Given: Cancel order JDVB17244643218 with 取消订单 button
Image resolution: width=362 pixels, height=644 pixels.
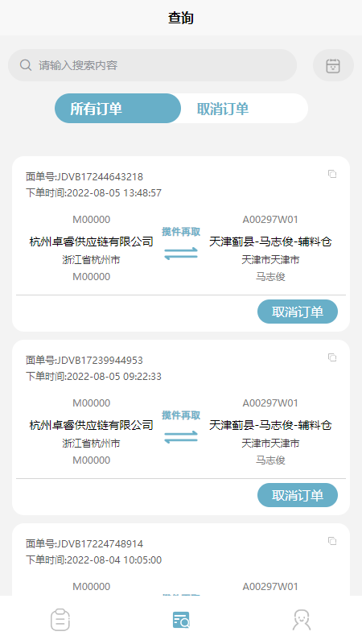Looking at the screenshot, I should coord(298,312).
